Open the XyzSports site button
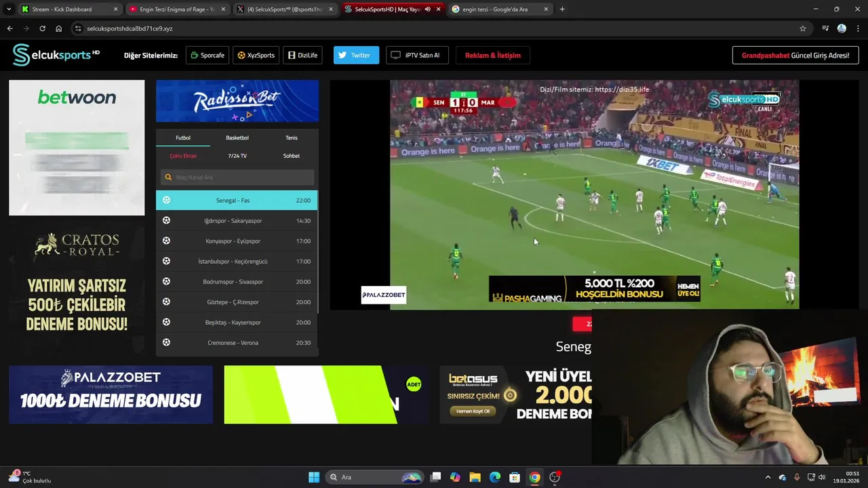This screenshot has width=868, height=488. pos(256,56)
